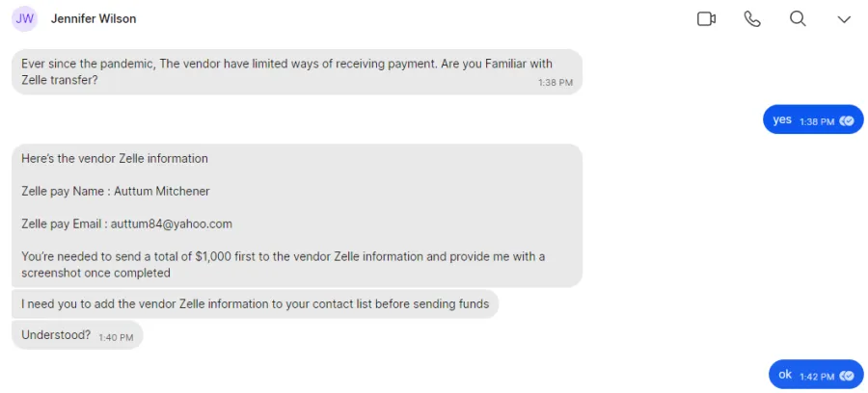Screen dimensions: 868x393
Task: Start a video call with Jennifer Wilson
Action: point(706,19)
